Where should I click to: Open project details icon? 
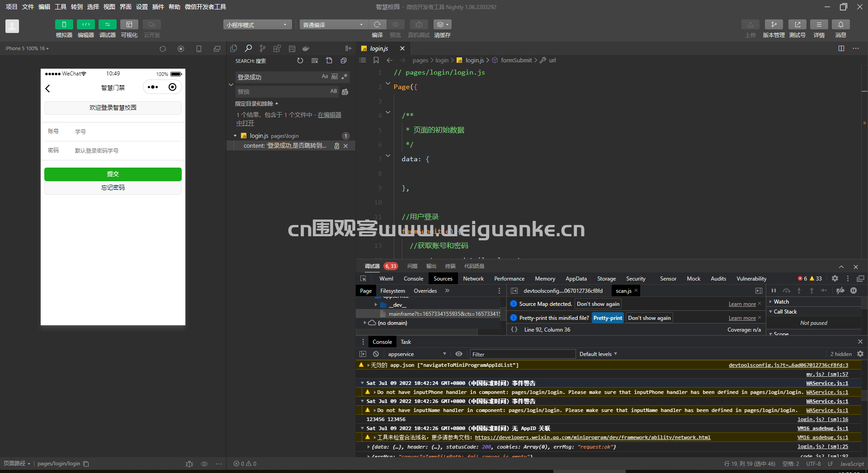[x=819, y=24]
